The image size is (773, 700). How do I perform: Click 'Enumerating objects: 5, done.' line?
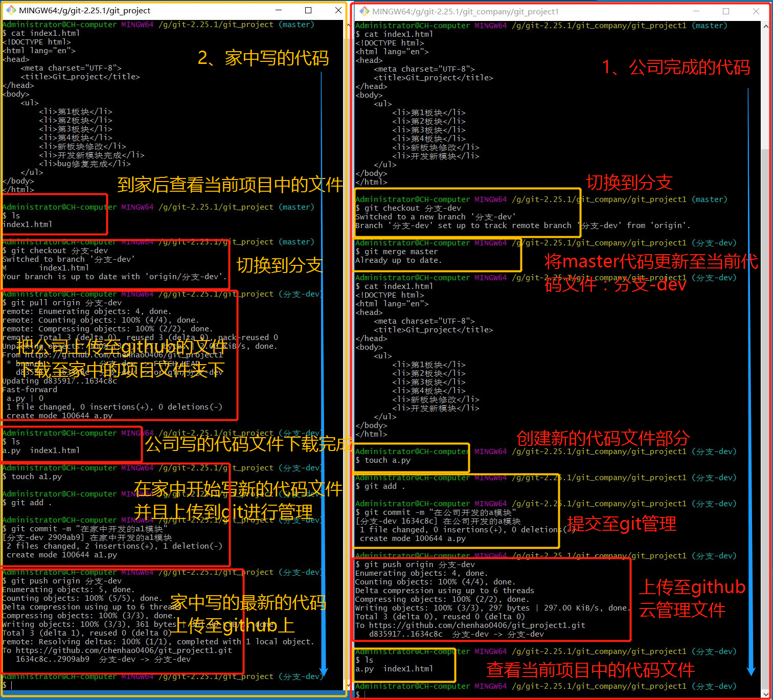point(69,590)
